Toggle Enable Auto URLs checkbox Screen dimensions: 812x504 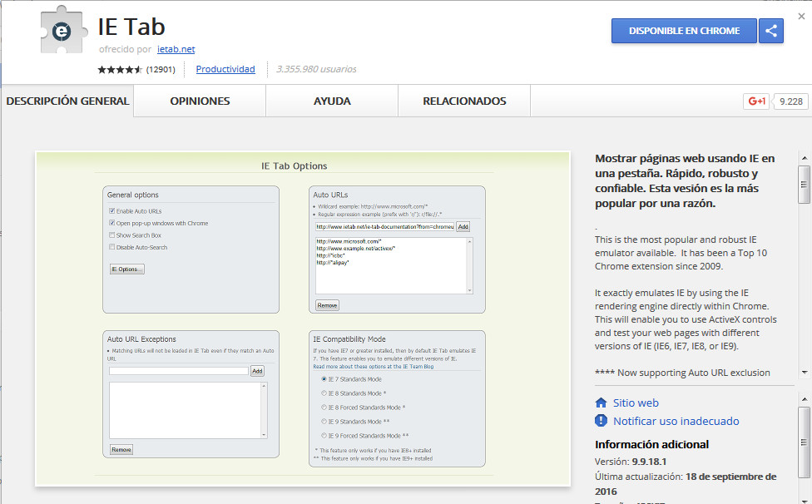click(111, 210)
